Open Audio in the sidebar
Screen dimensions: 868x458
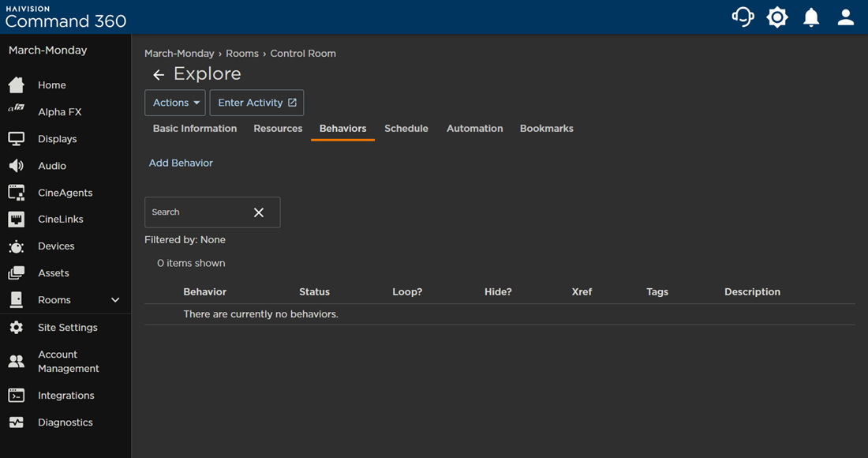pos(52,166)
